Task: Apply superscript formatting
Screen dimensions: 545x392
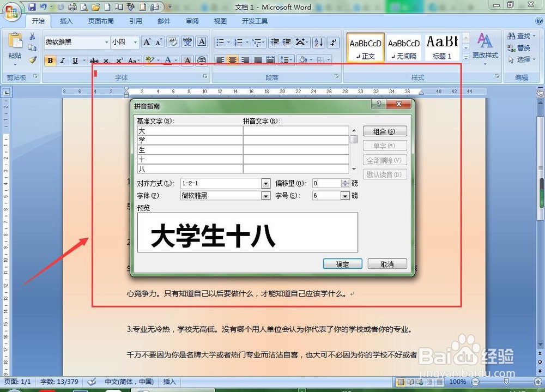Action: point(119,61)
